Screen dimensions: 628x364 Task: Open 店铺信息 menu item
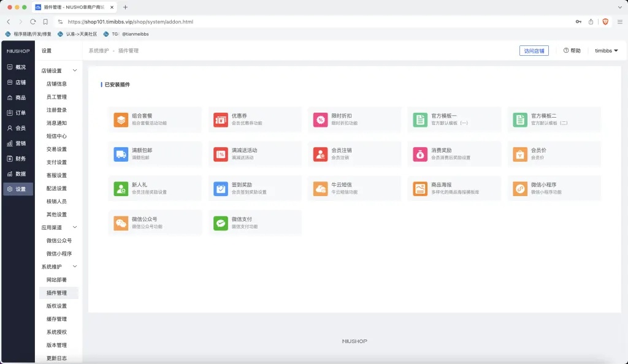click(56, 83)
